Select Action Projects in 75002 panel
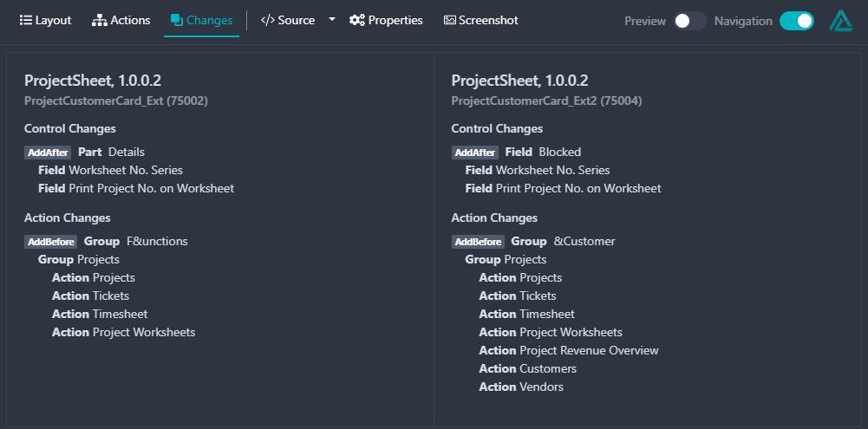Viewport: 868px width, 429px height. pos(94,277)
